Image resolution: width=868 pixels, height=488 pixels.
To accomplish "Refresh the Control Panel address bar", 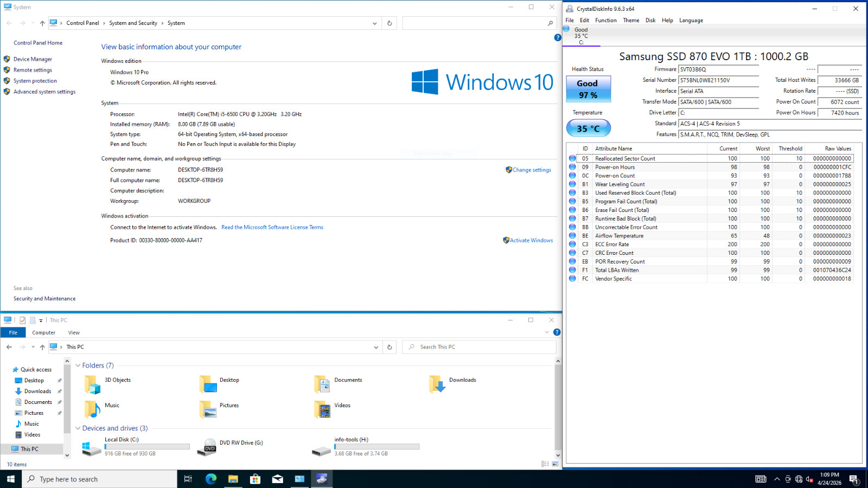I will (390, 23).
